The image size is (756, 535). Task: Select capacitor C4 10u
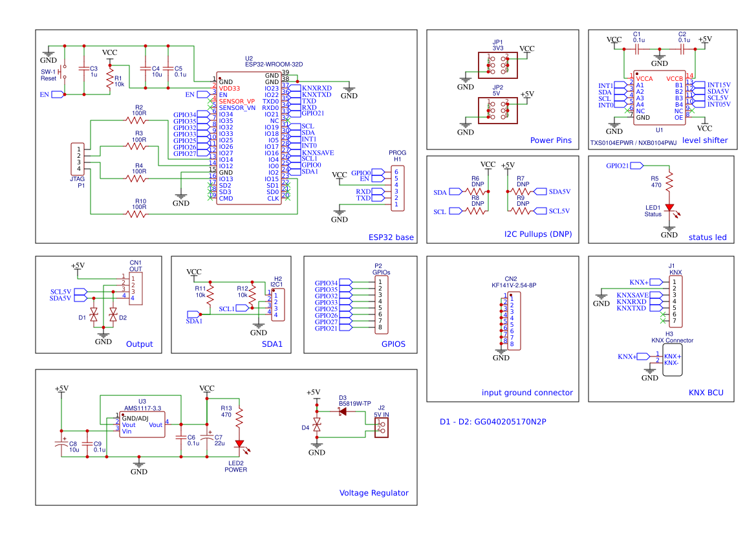[x=146, y=69]
